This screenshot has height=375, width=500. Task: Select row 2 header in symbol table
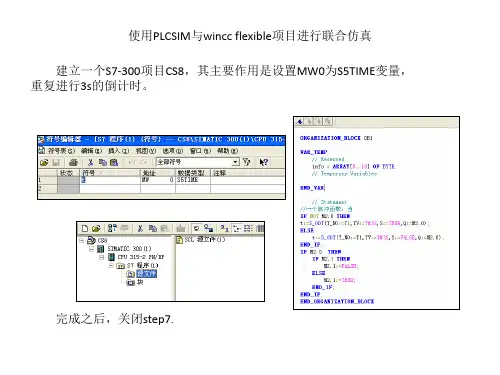(x=48, y=189)
